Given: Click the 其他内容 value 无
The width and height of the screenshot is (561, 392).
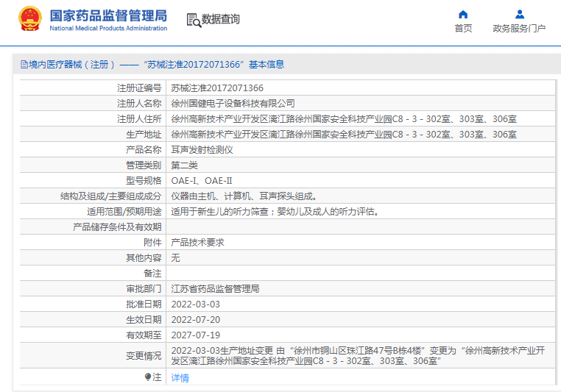Looking at the screenshot, I should click(175, 257).
